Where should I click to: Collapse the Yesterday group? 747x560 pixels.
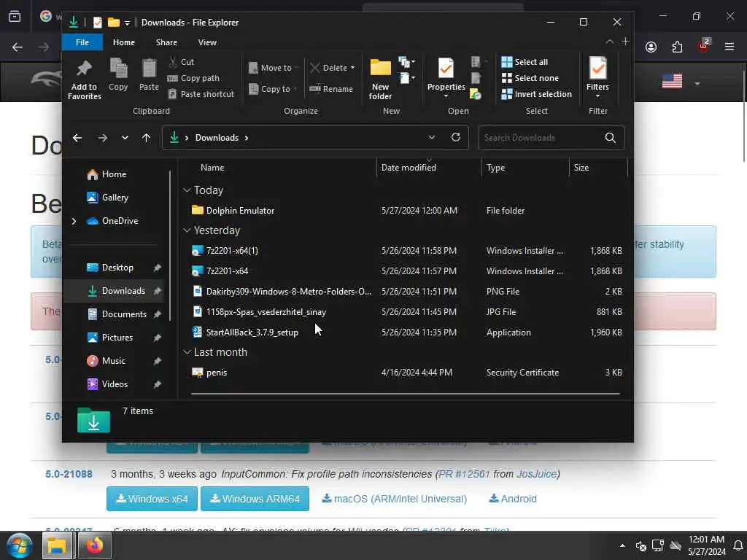pos(187,230)
